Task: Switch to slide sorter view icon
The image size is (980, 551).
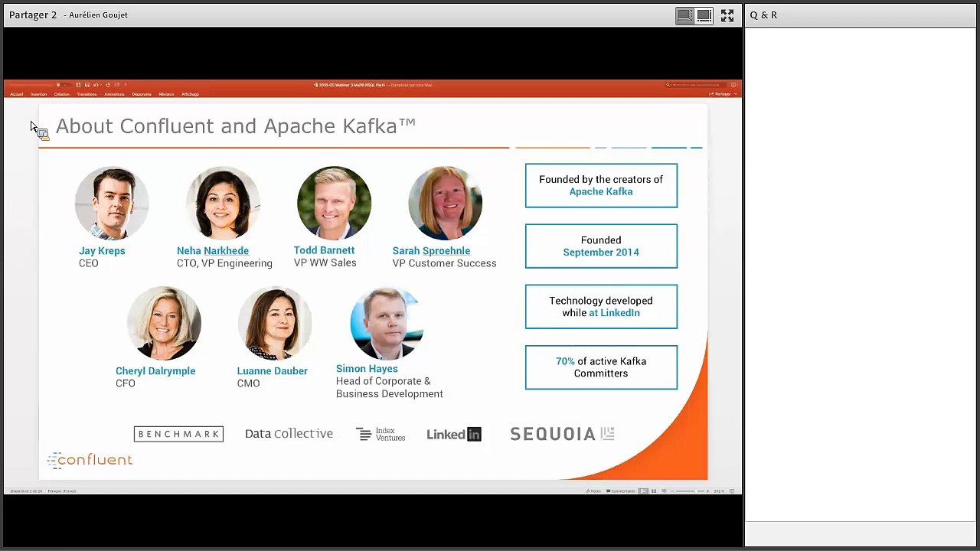Action: (654, 491)
